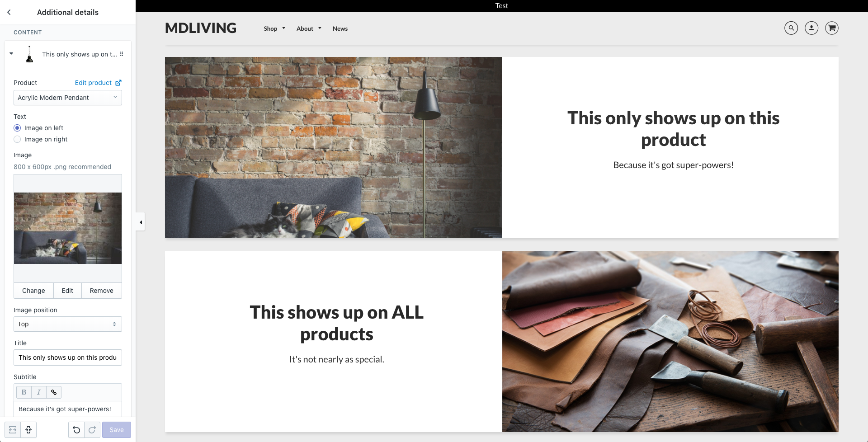The image size is (868, 442).
Task: Collapse the editor sidebar with arrow tab
Action: click(141, 222)
